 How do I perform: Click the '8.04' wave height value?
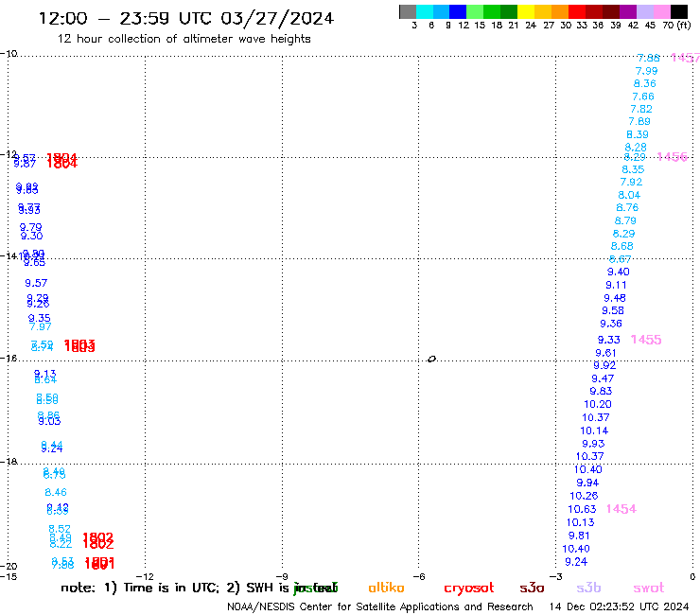[629, 195]
